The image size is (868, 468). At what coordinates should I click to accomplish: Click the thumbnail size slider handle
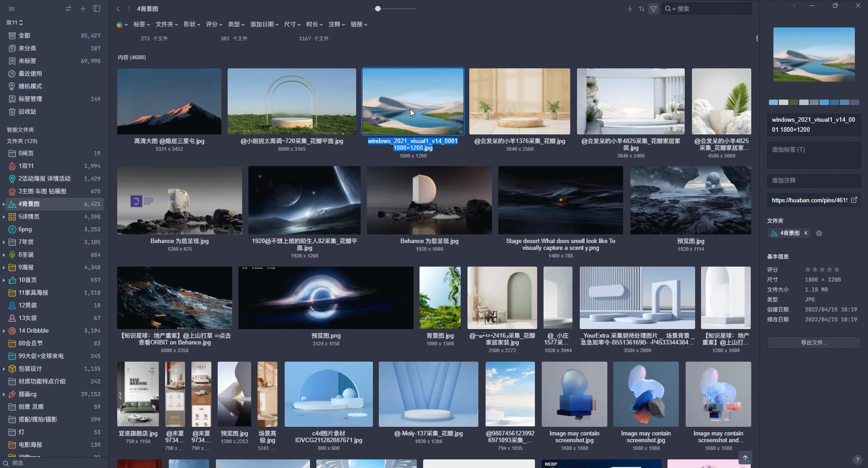pyautogui.click(x=378, y=9)
